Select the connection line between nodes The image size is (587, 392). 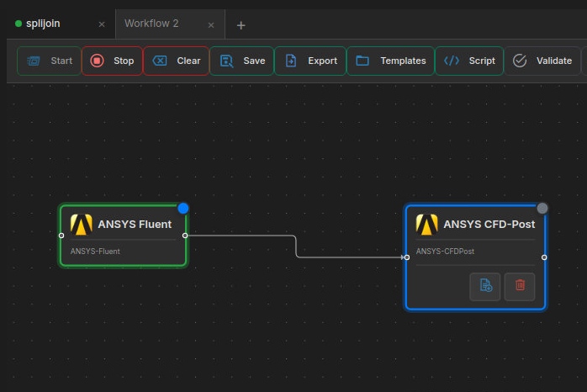296,246
